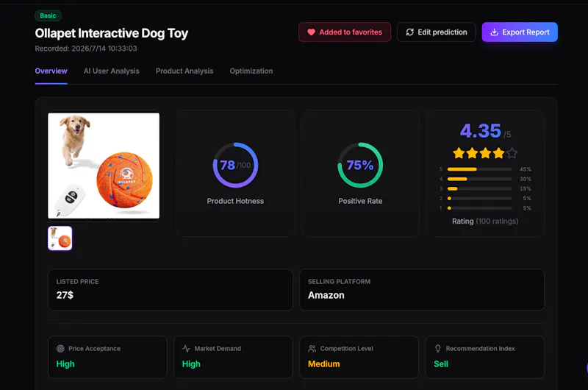This screenshot has width=588, height=390.
Task: Click the Recommendation Index lightbulb icon
Action: (x=437, y=349)
